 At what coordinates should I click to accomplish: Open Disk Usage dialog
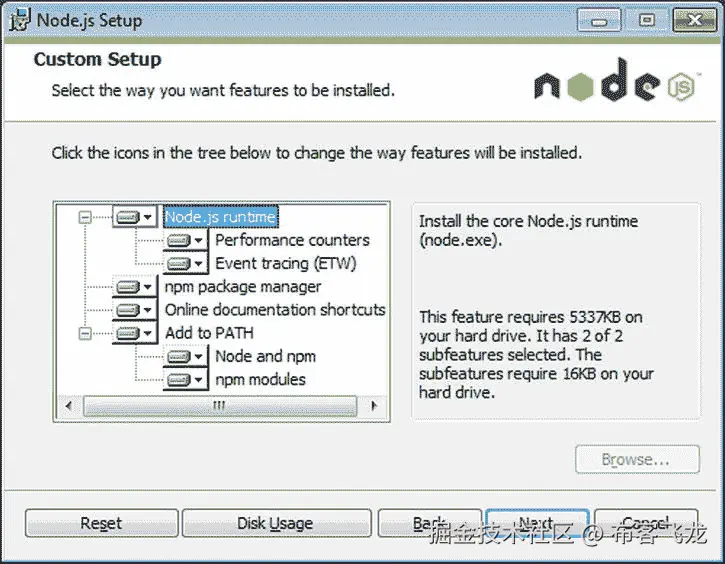pos(276,523)
